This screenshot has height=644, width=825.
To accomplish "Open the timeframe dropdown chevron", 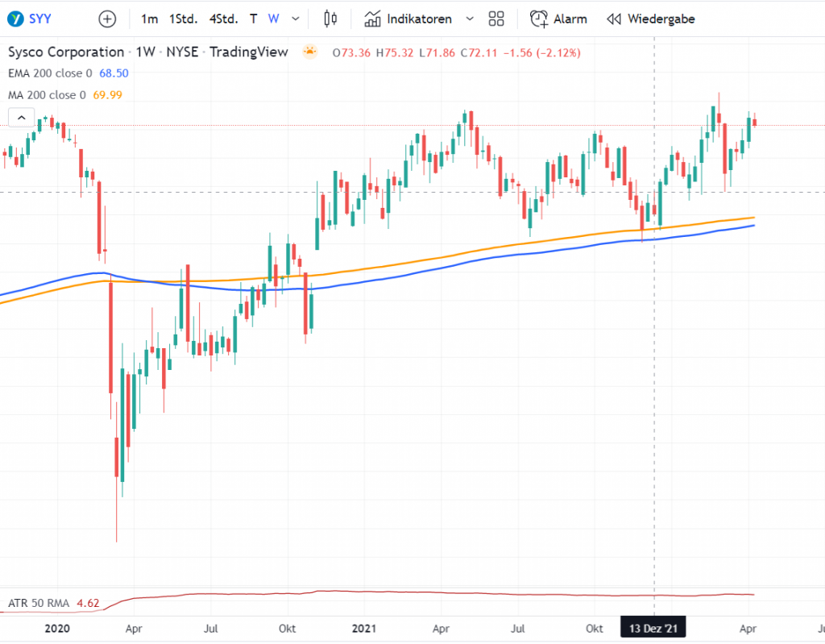I will [x=296, y=19].
